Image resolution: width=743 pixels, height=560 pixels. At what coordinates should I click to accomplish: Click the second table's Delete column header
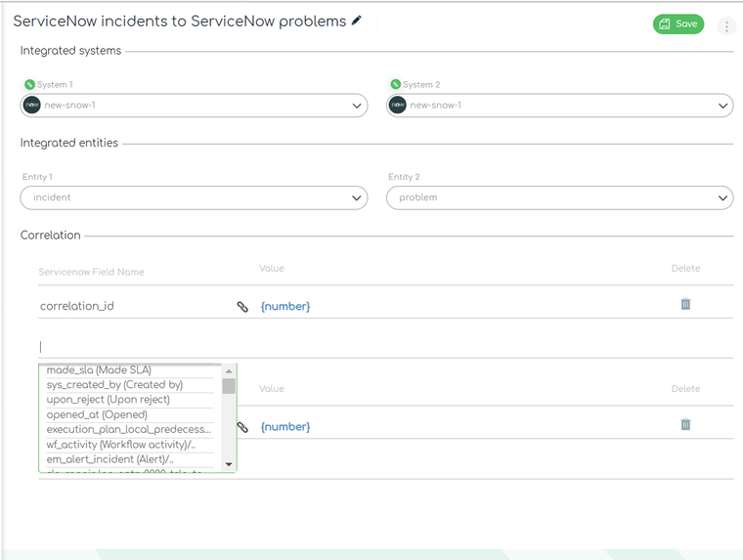685,389
